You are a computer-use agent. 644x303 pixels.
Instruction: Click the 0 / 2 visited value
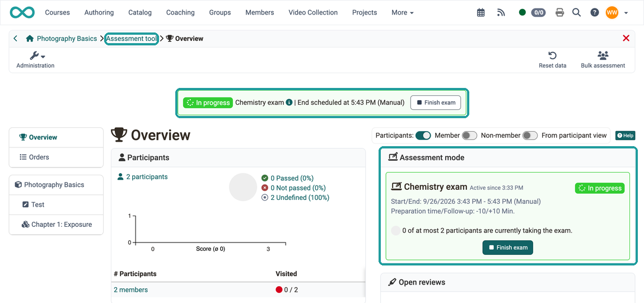point(292,290)
